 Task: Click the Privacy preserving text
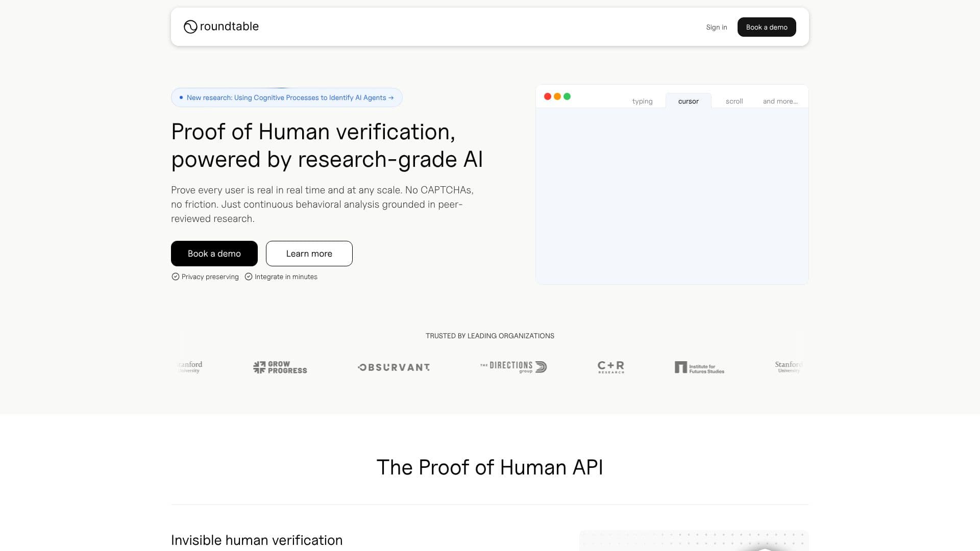point(210,277)
